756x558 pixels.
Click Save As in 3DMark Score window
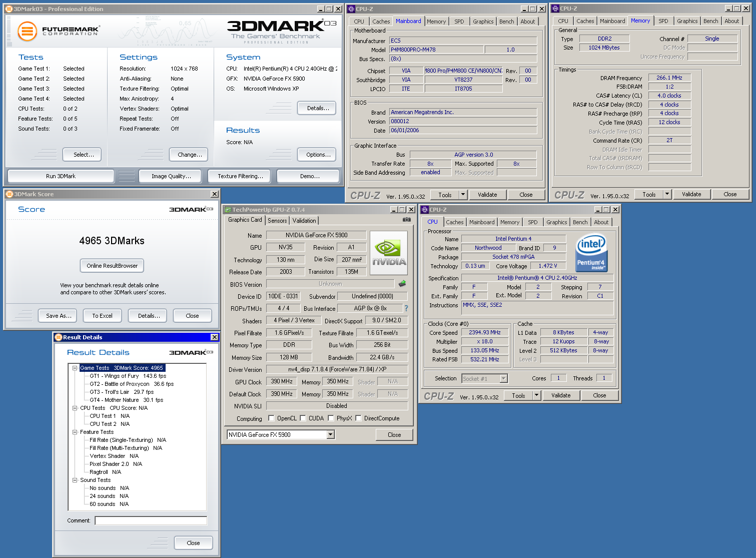[x=59, y=316]
